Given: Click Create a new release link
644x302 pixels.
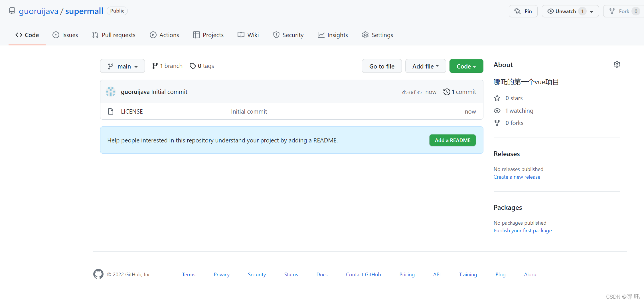Looking at the screenshot, I should [x=517, y=177].
